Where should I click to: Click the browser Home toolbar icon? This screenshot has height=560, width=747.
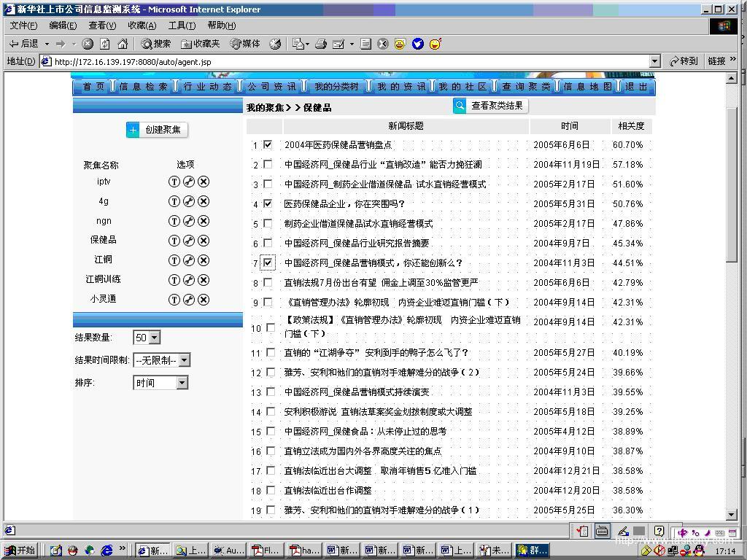point(123,44)
